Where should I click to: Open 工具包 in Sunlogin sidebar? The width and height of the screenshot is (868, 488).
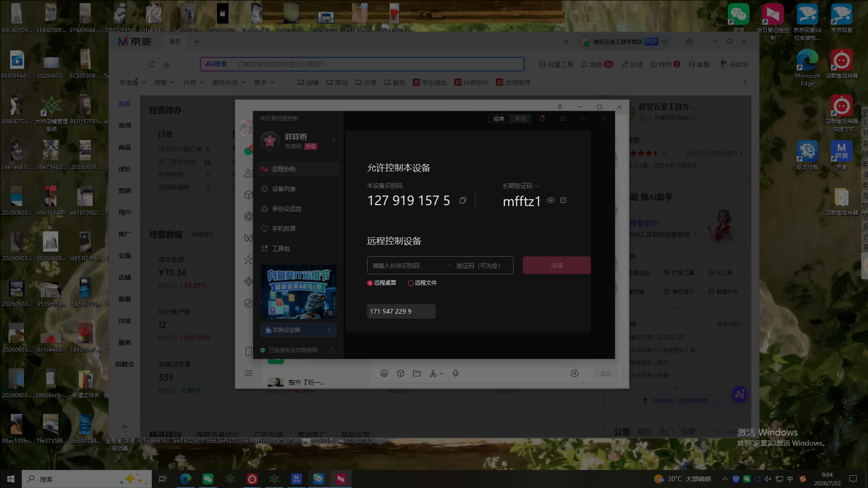point(298,249)
